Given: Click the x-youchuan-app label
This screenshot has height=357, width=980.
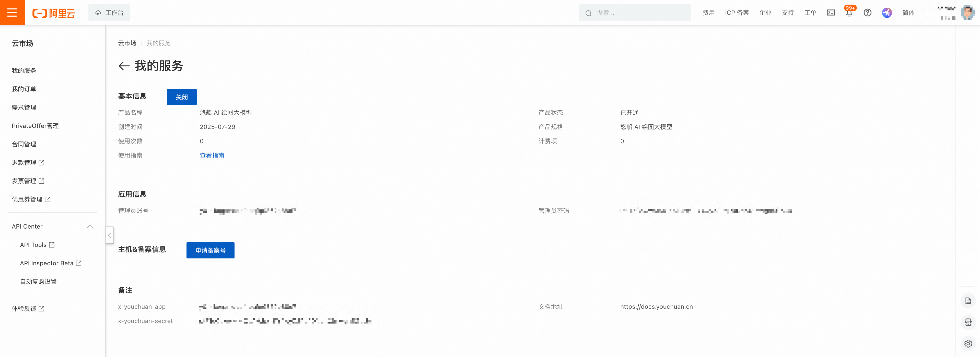Looking at the screenshot, I should pos(142,307).
